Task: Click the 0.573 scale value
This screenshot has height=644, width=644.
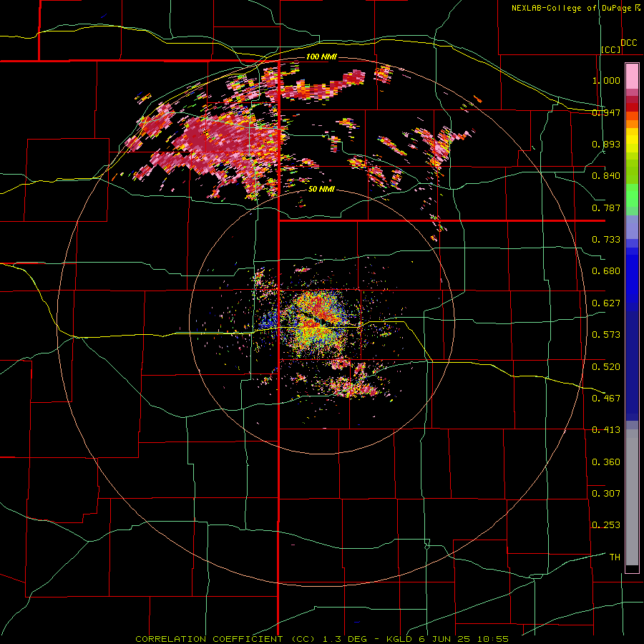Action: pos(606,335)
